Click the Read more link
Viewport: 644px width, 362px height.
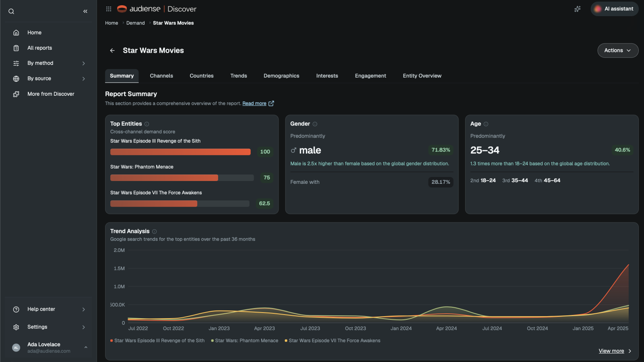pos(254,103)
